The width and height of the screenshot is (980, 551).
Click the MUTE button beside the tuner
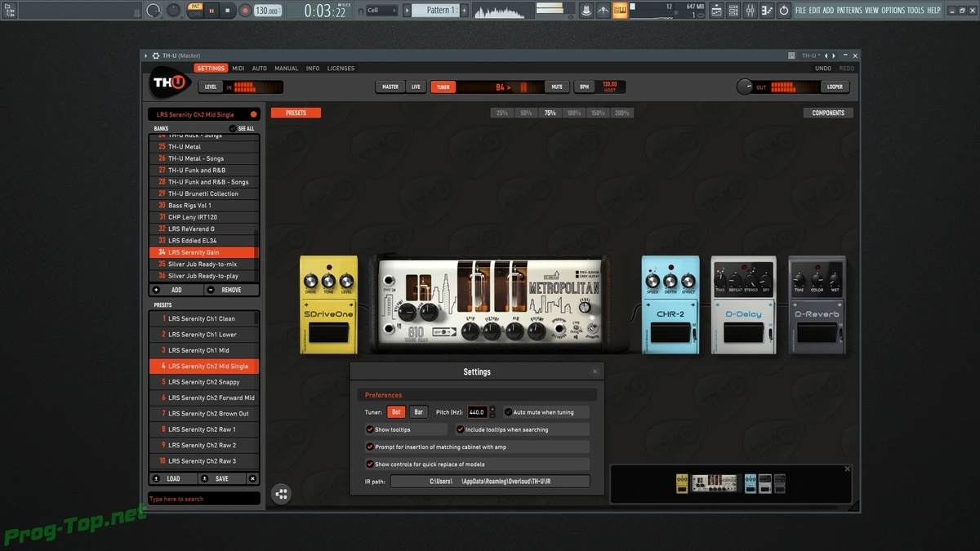tap(557, 87)
